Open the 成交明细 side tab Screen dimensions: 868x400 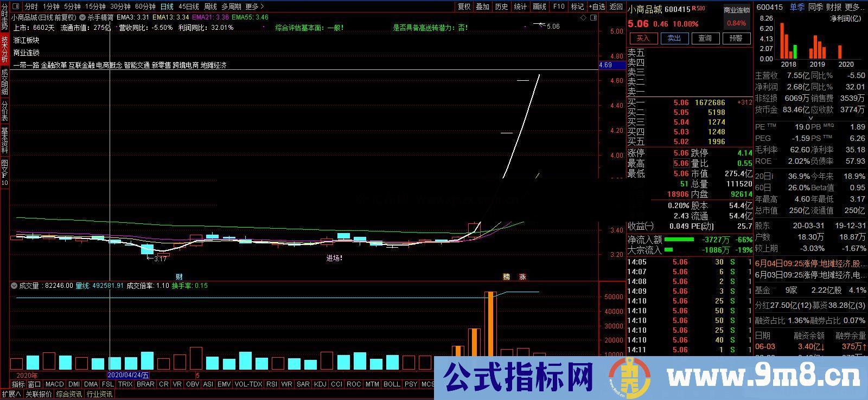coord(4,83)
